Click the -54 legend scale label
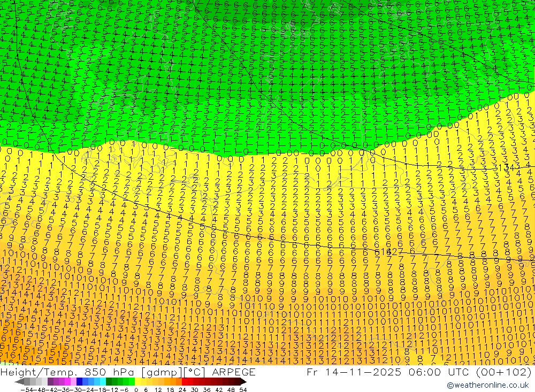The width and height of the screenshot is (535, 392). [x=27, y=390]
